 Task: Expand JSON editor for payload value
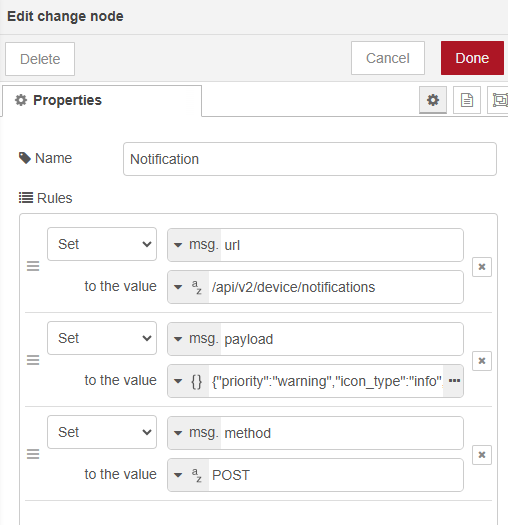pyautogui.click(x=454, y=381)
